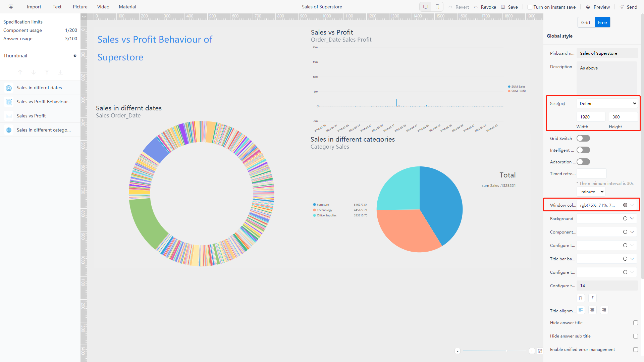Screen dimensions: 644x362
Task: Click the Width input field showing 1920
Action: [x=591, y=117]
